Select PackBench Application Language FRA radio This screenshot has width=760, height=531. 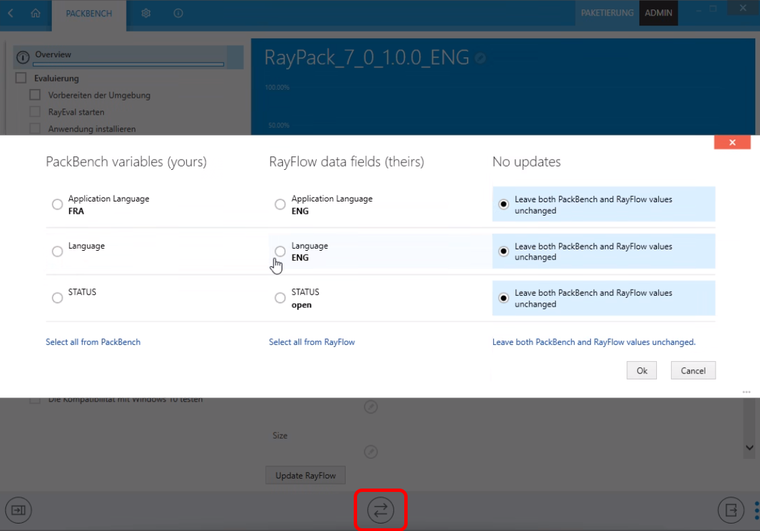click(x=57, y=204)
